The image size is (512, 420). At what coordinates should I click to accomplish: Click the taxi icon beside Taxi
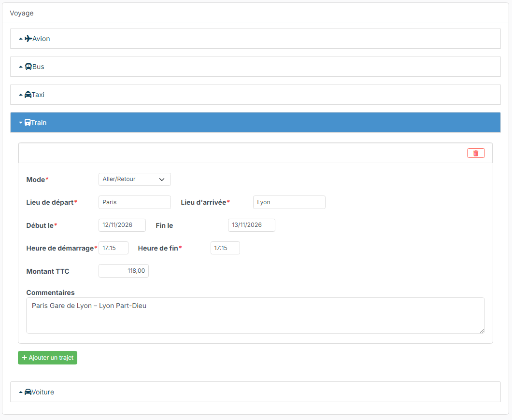pos(28,95)
